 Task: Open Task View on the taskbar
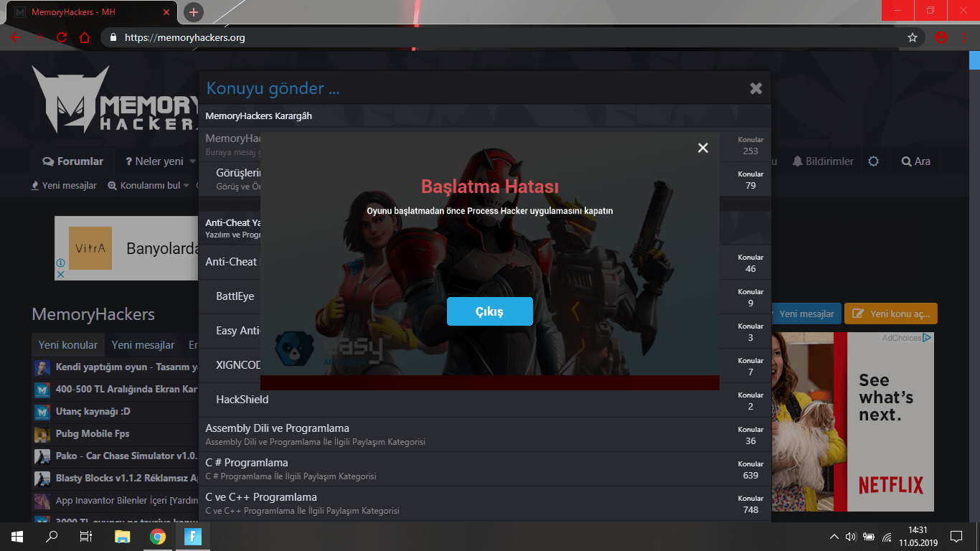[86, 537]
